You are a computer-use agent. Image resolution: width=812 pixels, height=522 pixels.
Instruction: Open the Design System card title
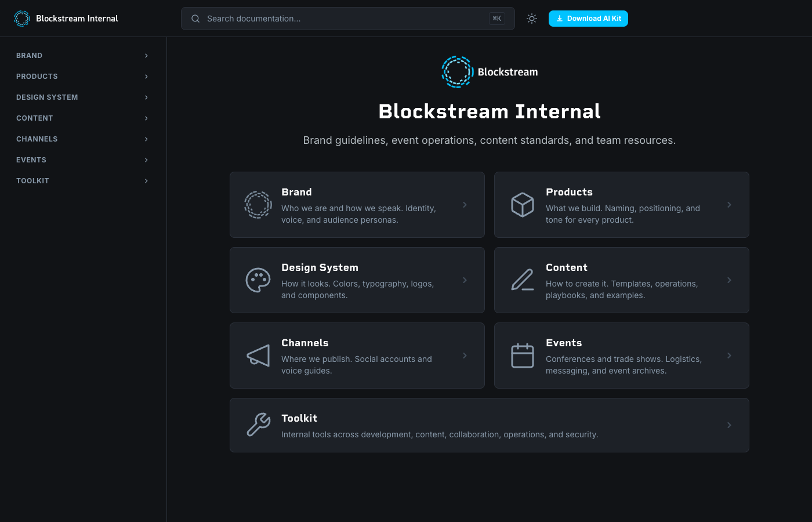click(320, 267)
